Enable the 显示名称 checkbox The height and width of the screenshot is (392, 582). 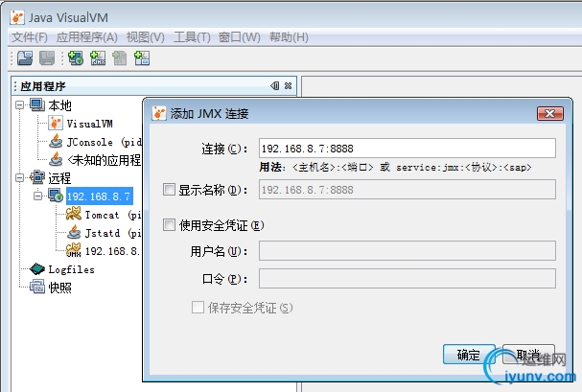(x=169, y=190)
